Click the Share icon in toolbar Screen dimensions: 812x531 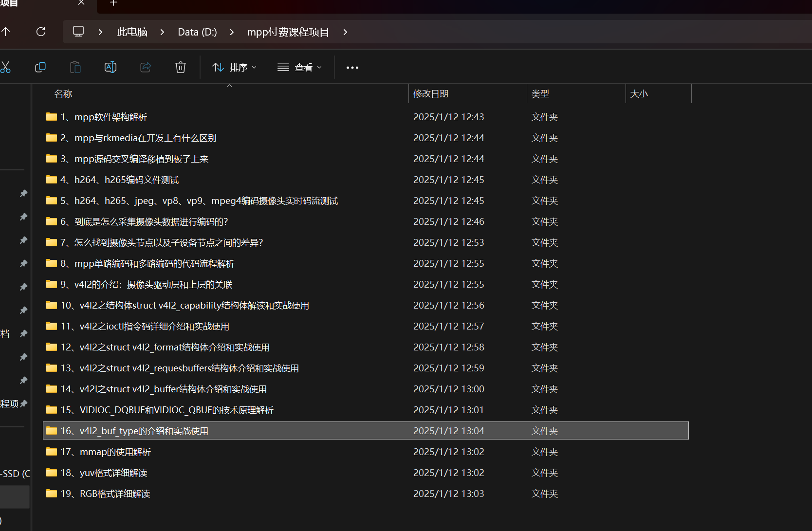point(146,67)
